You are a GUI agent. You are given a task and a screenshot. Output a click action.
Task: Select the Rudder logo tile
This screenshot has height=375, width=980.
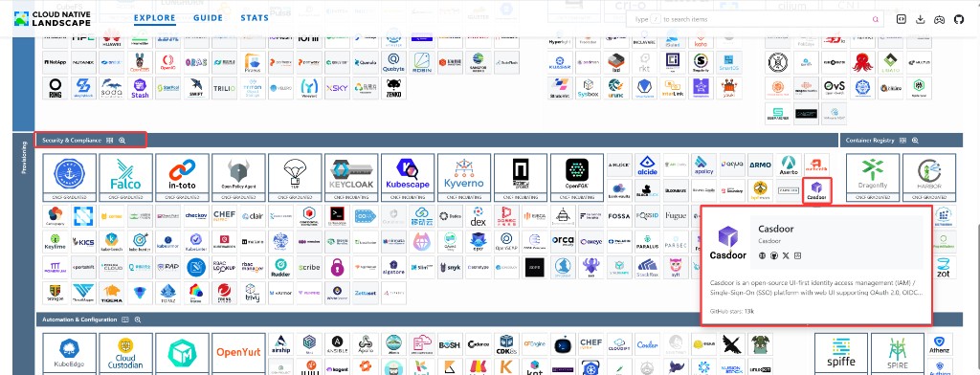pyautogui.click(x=280, y=268)
